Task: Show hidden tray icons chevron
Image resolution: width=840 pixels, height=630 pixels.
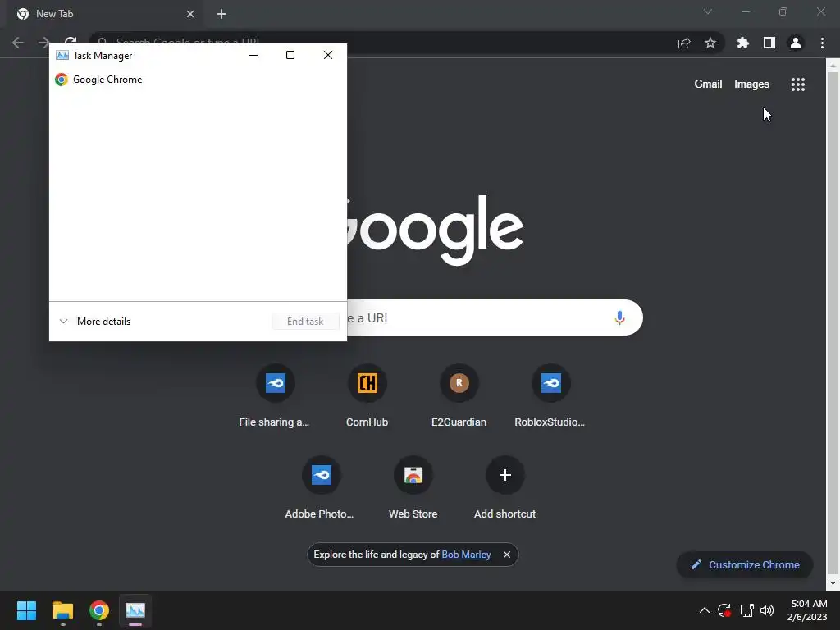Action: point(705,610)
